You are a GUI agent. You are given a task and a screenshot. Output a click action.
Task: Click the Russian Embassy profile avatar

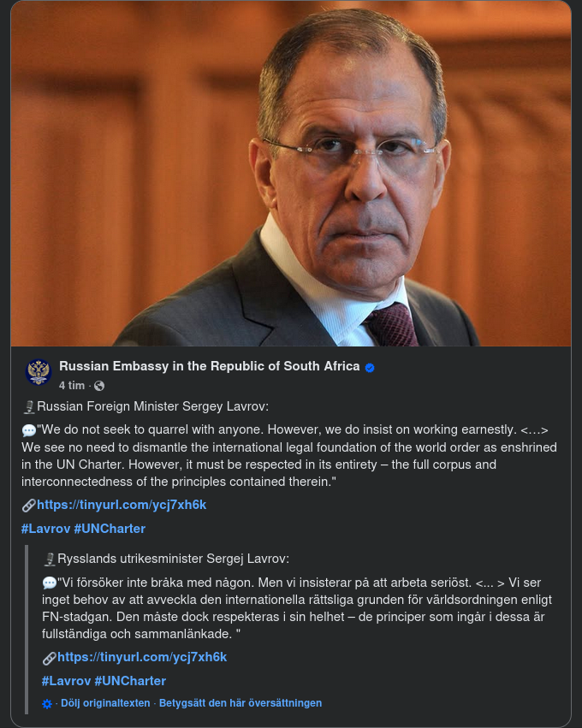point(39,373)
